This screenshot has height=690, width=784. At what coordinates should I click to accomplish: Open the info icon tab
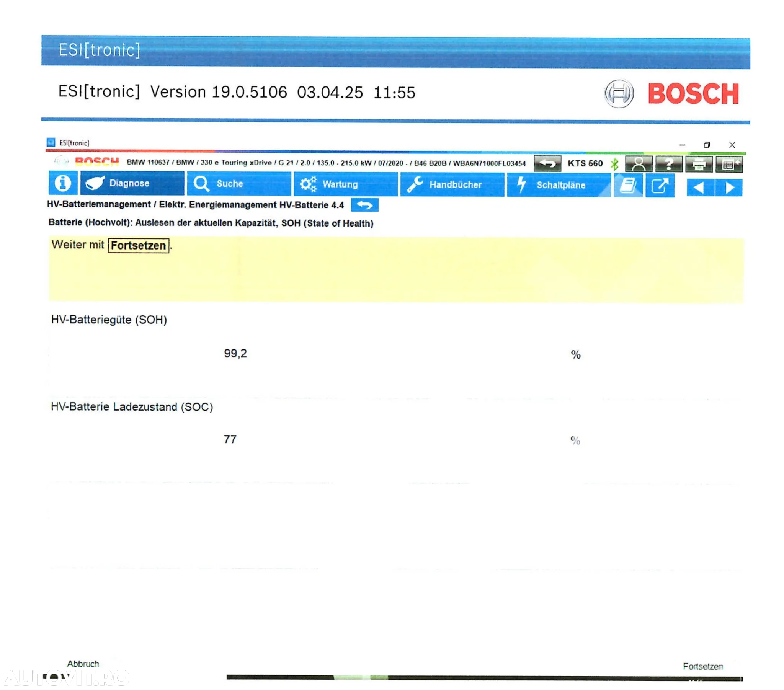click(63, 183)
